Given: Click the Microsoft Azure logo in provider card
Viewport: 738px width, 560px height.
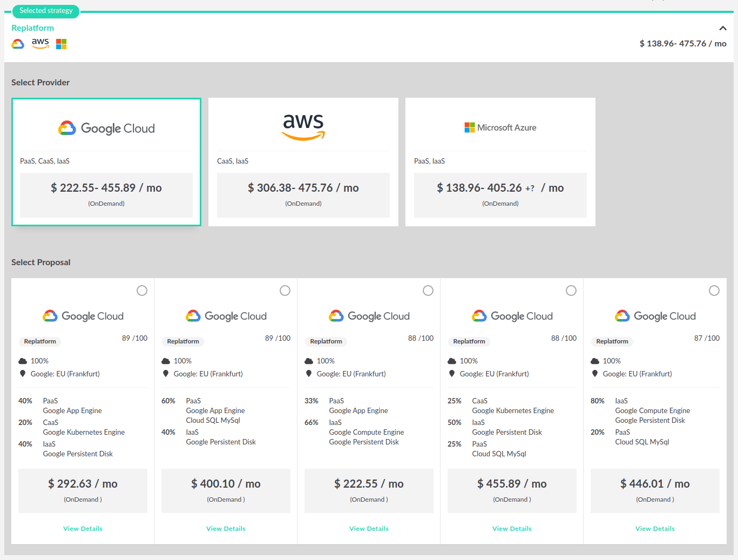Looking at the screenshot, I should (500, 127).
